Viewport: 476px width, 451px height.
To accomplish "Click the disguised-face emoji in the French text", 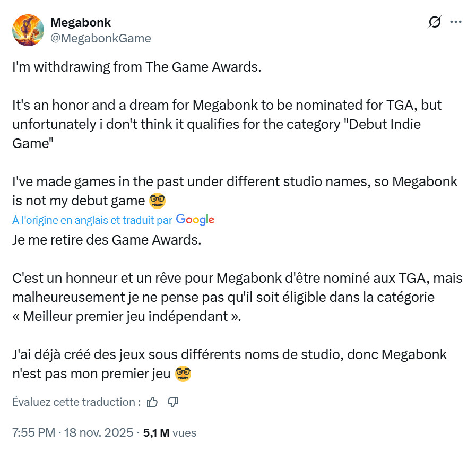I will point(183,374).
